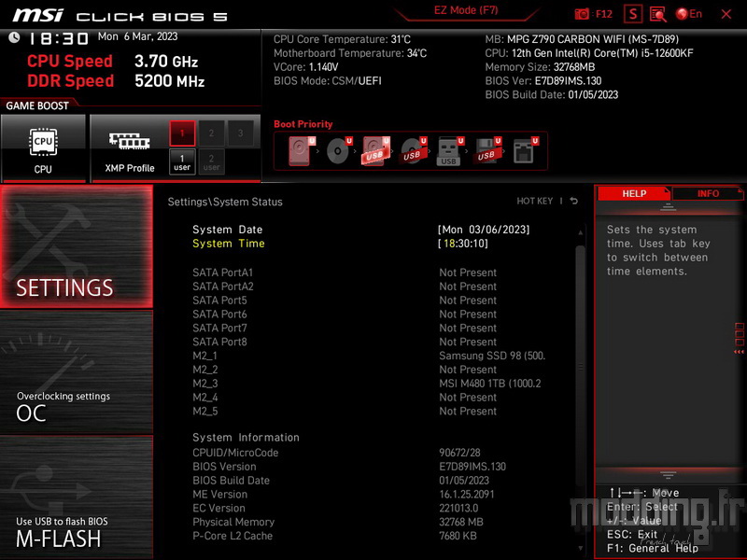Click the side panel arrows on right edge
Viewport: 747px width, 560px height.
tap(739, 352)
